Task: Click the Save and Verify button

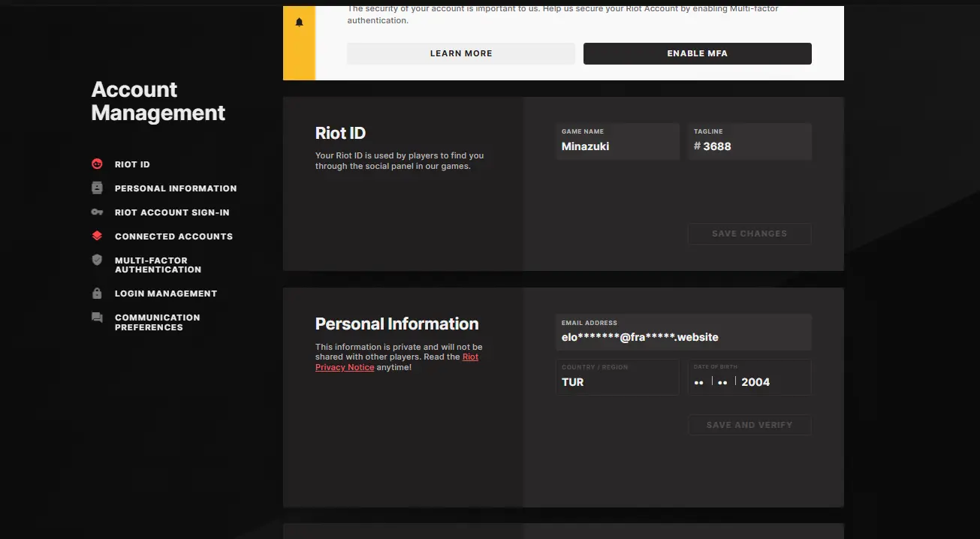Action: point(749,425)
